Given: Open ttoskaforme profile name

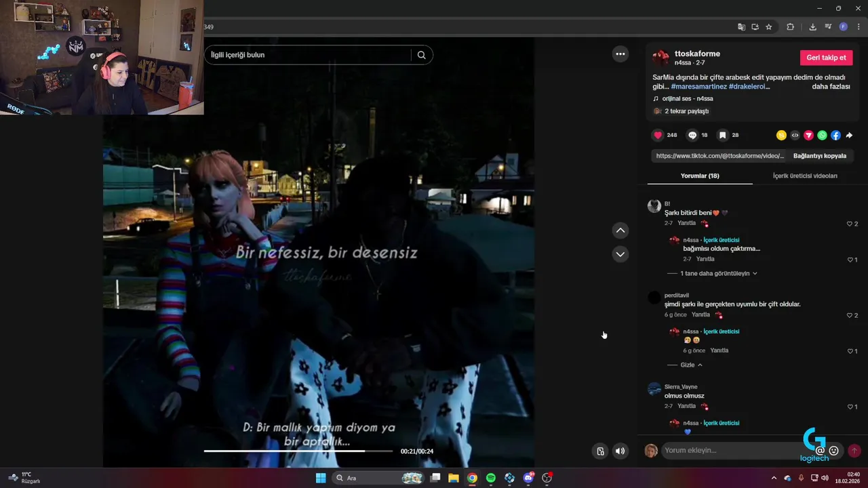Looking at the screenshot, I should point(697,54).
